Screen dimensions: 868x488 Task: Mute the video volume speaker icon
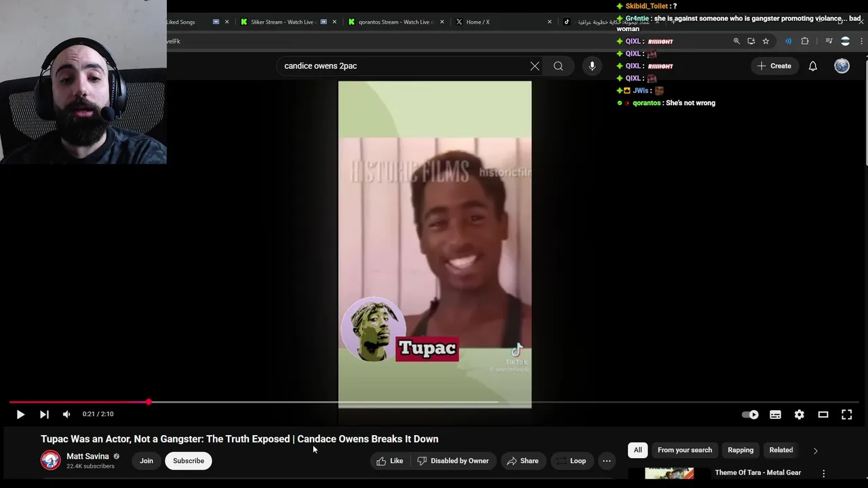coord(66,414)
